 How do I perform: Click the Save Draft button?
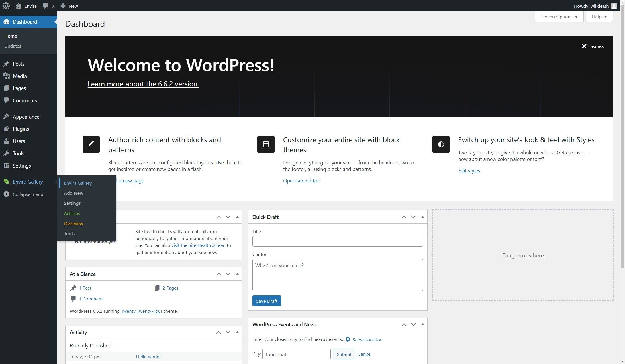coord(267,301)
